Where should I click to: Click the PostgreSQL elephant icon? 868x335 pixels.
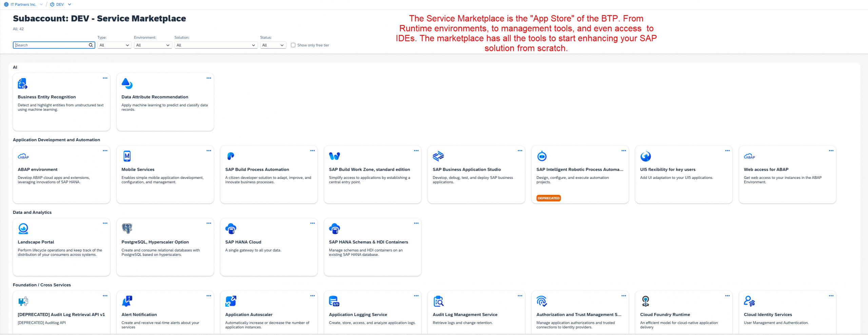[x=127, y=229]
